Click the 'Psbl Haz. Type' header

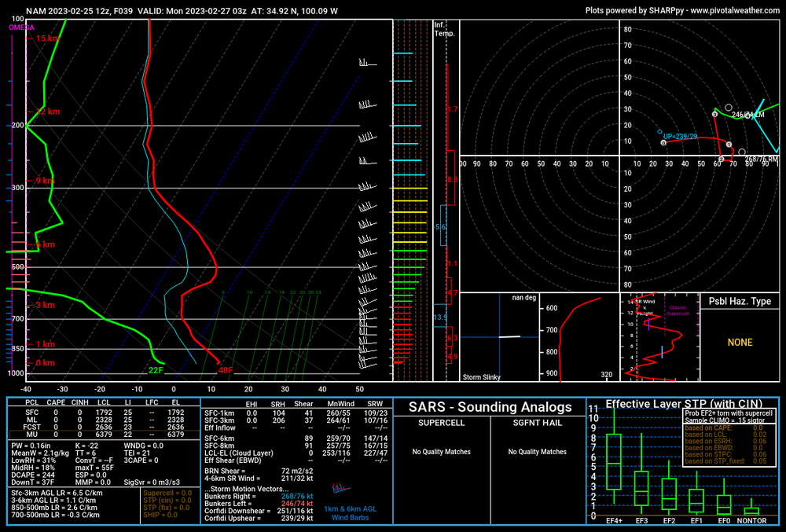coord(740,301)
